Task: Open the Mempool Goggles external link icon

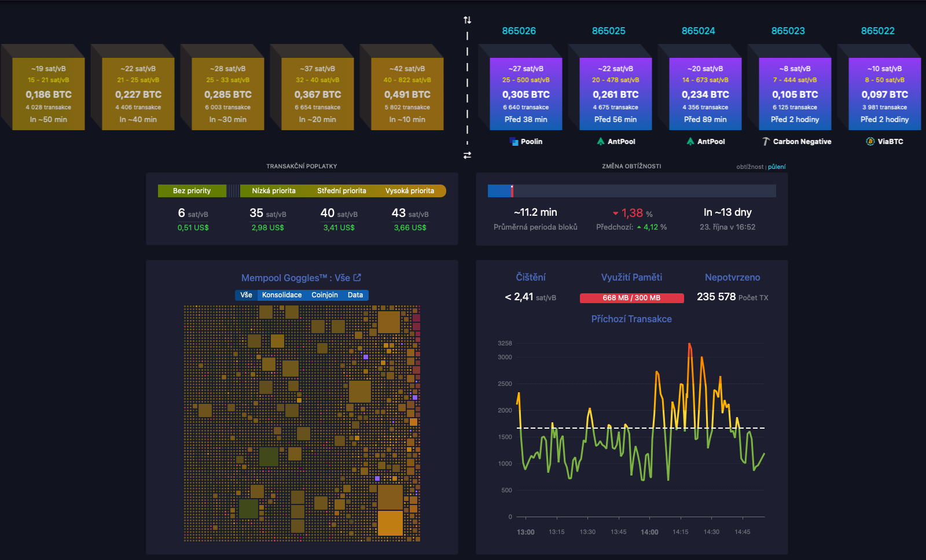Action: click(358, 278)
